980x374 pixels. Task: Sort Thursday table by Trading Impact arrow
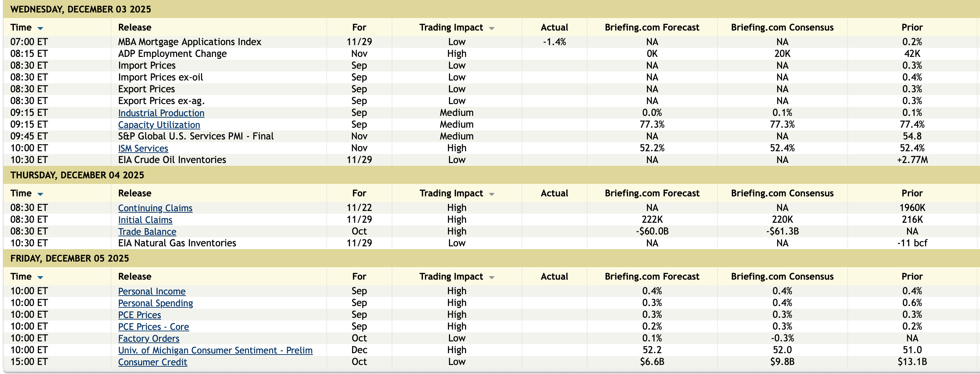pos(491,194)
